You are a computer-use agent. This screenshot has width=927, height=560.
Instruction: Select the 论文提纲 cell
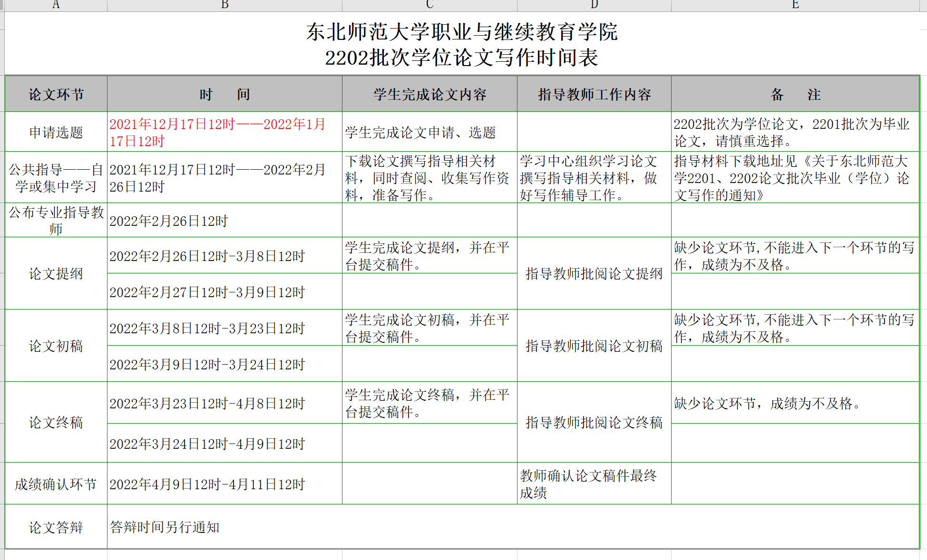(x=56, y=273)
